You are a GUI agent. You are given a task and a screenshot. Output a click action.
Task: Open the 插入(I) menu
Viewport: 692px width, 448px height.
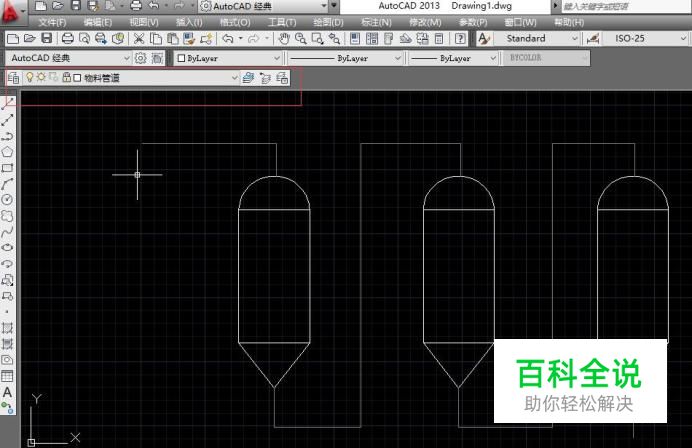[189, 22]
